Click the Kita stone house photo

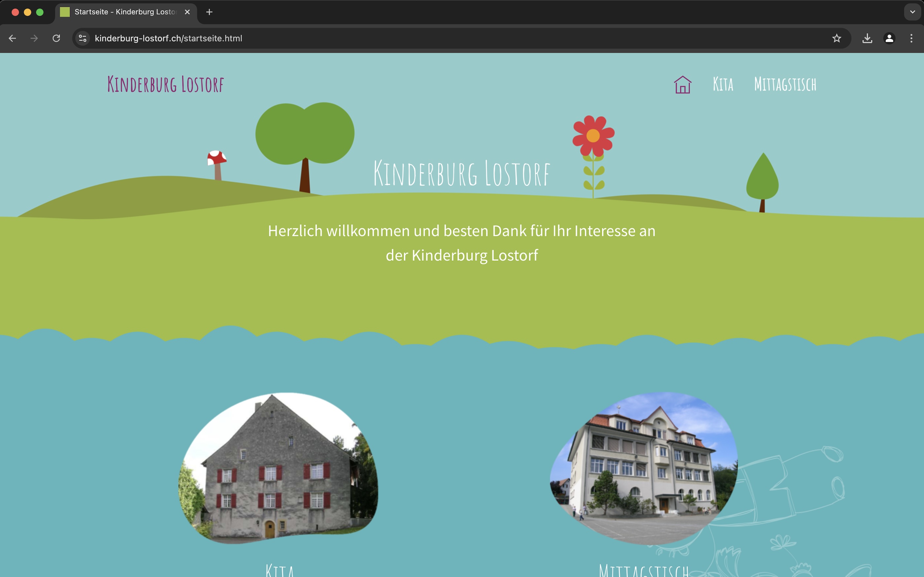pos(279,468)
